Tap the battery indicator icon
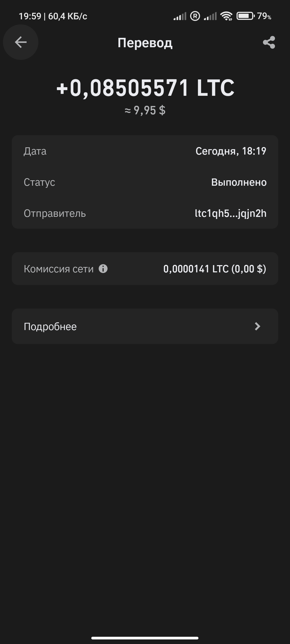290x644 pixels. click(x=245, y=16)
